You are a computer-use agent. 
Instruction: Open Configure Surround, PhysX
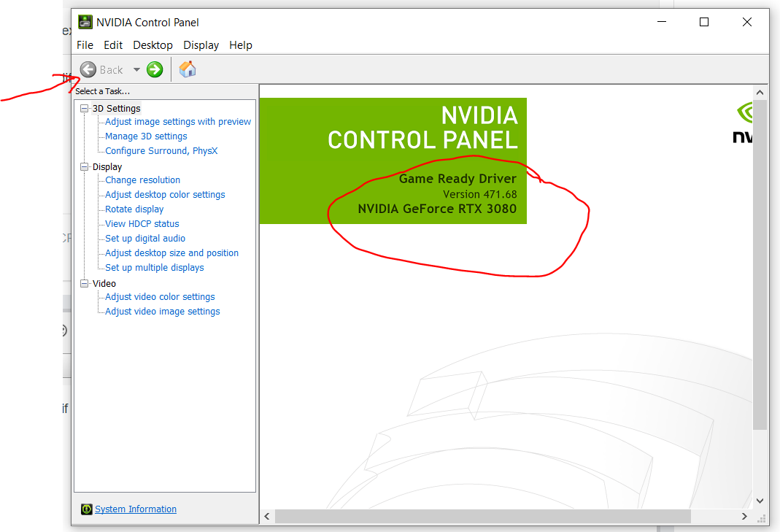pos(161,151)
